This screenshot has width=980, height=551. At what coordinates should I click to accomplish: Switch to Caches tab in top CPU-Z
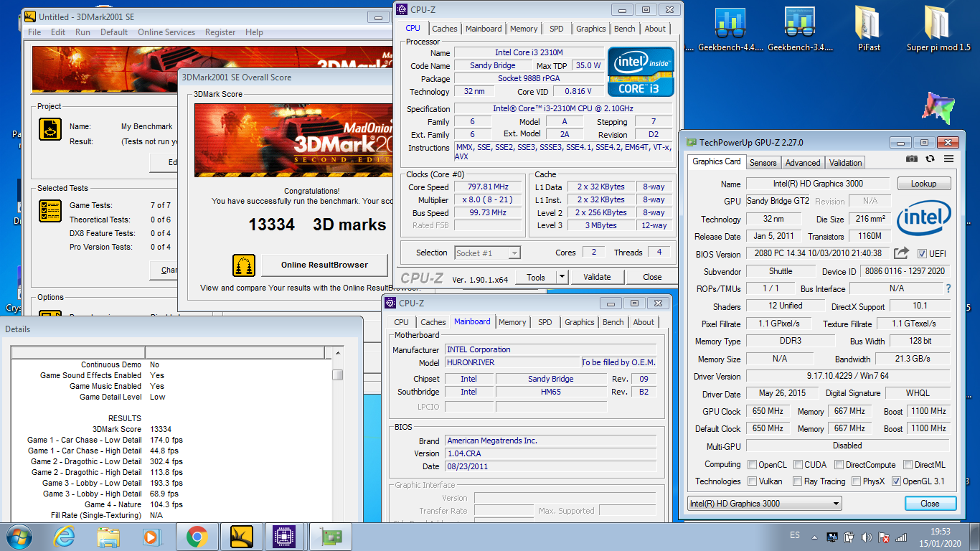(x=445, y=29)
